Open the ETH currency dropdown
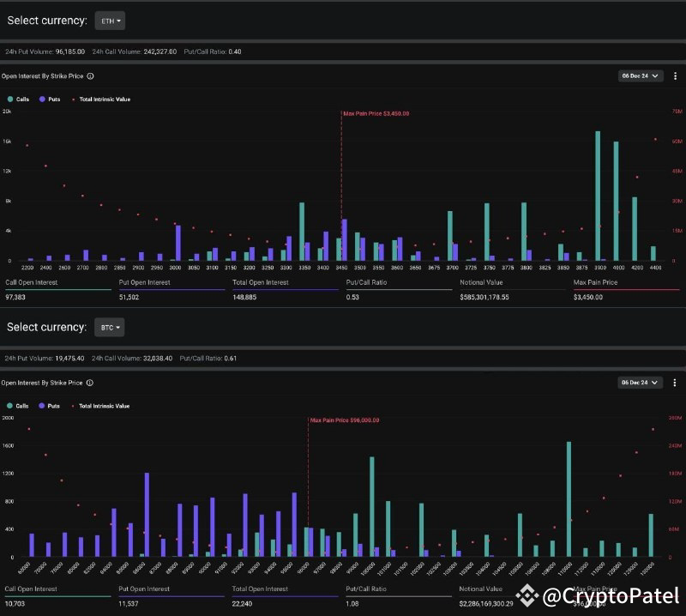The image size is (686, 616). [x=110, y=21]
